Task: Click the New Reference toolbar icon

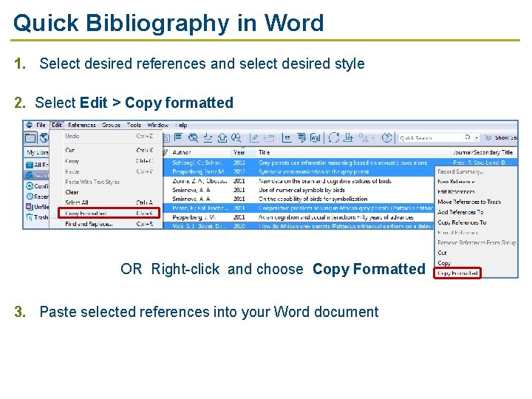Action: 178,137
